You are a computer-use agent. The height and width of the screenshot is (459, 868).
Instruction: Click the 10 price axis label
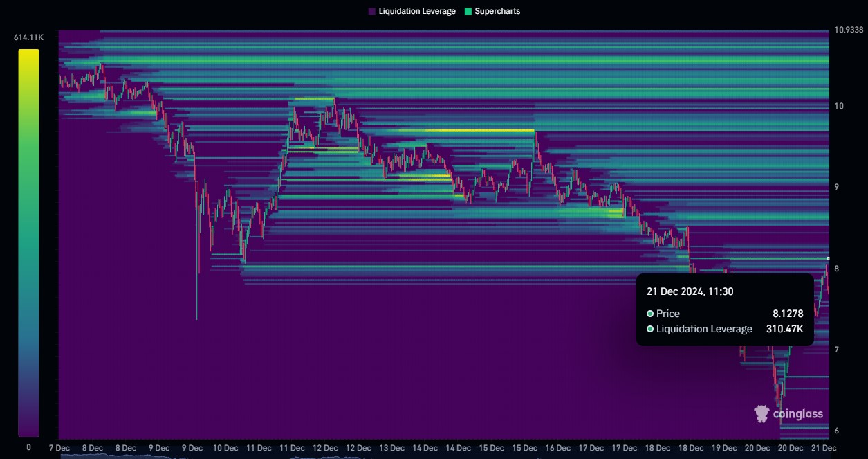tap(839, 106)
